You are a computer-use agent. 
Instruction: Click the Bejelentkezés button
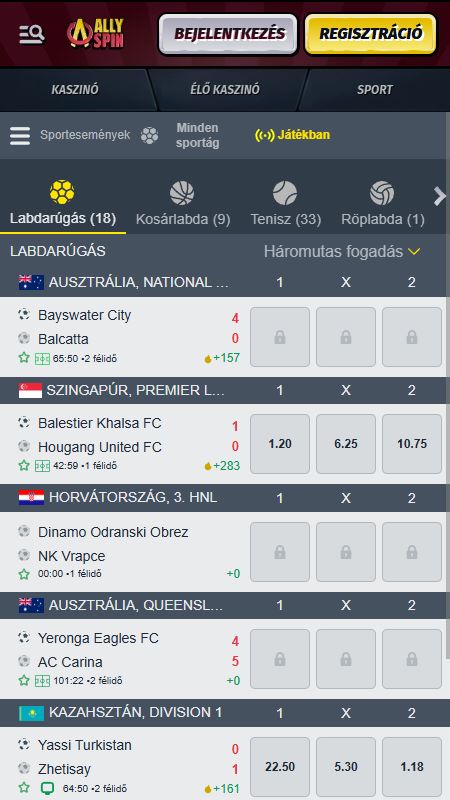228,34
